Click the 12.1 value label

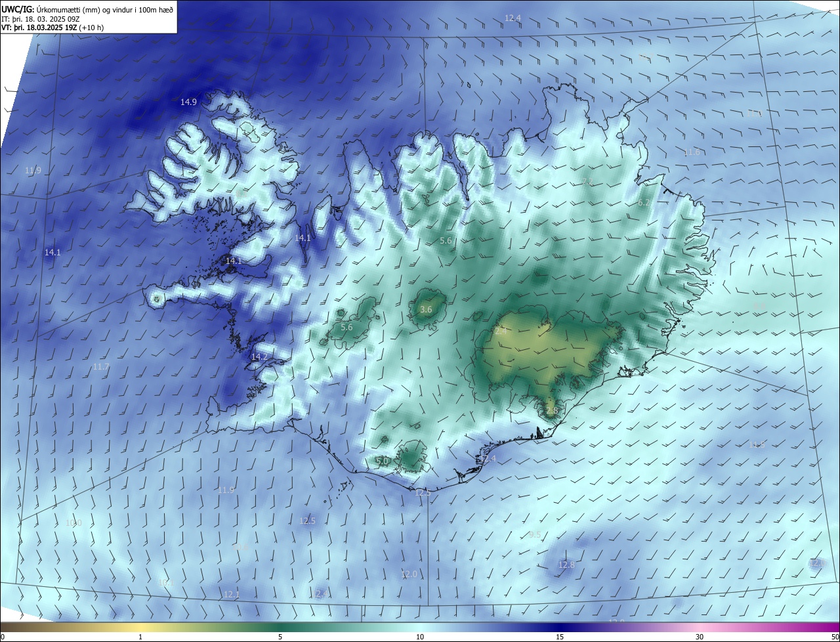tap(232, 594)
